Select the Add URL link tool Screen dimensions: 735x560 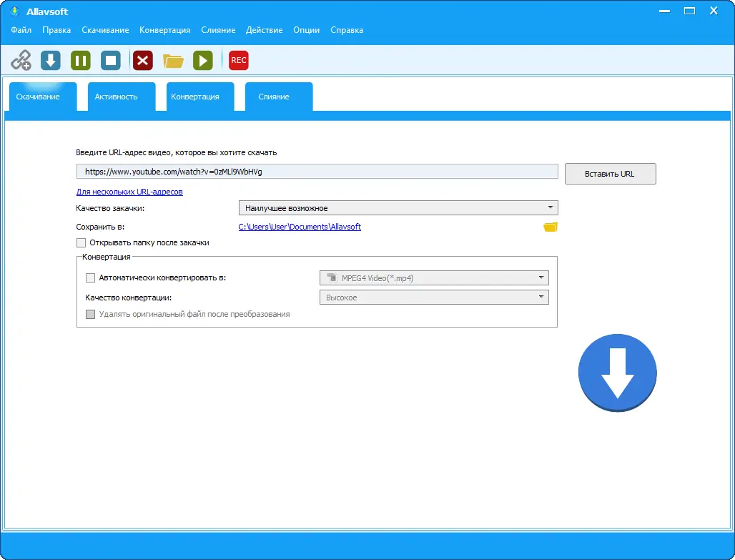pyautogui.click(x=21, y=60)
